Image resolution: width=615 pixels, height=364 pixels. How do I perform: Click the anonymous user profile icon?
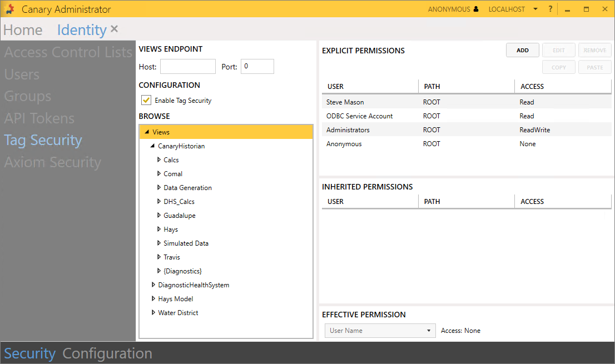pos(475,9)
